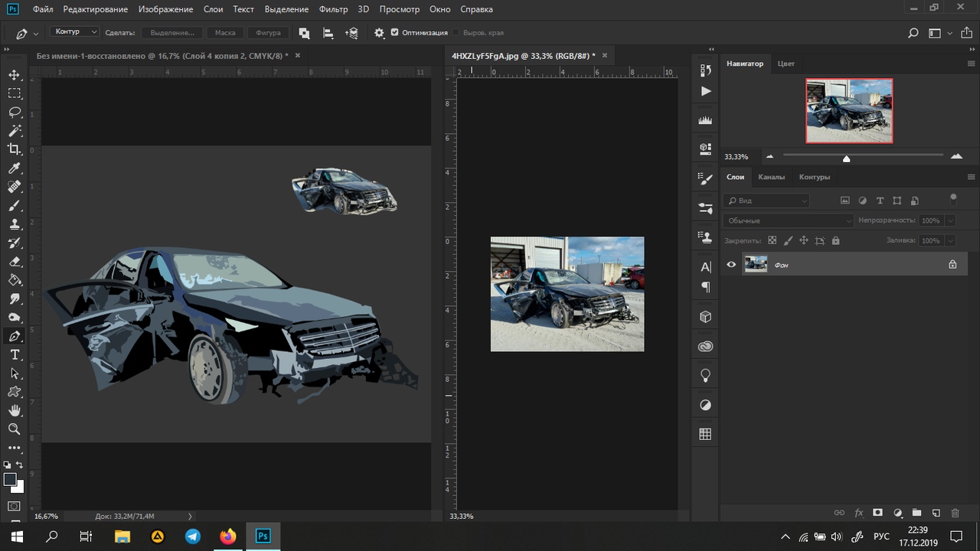Select the Lasso tool
The height and width of the screenshot is (551, 980).
coord(14,112)
